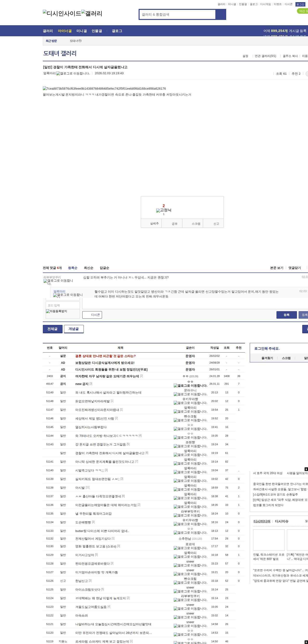Sort comments by 등록순
The height and width of the screenshot is (644, 308).
pyautogui.click(x=73, y=268)
